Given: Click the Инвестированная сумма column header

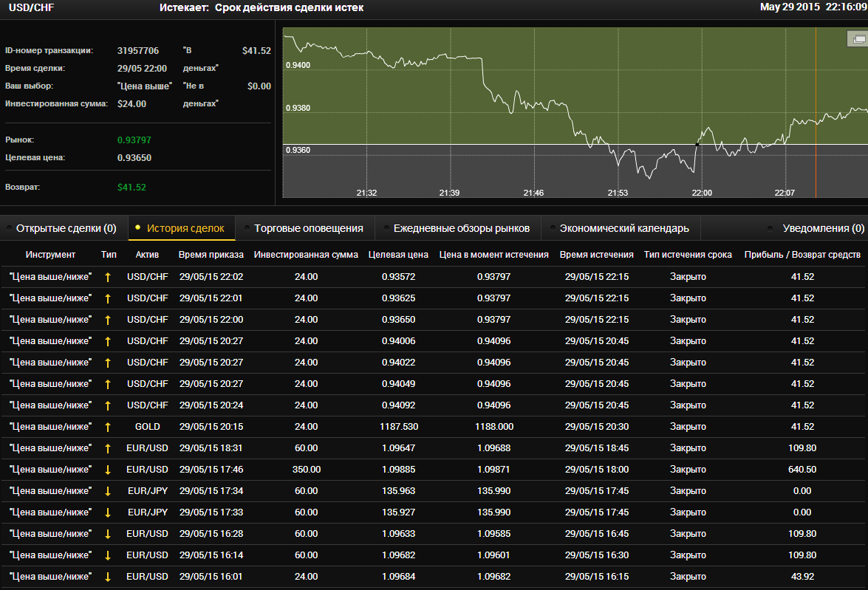Looking at the screenshot, I should pos(306,255).
